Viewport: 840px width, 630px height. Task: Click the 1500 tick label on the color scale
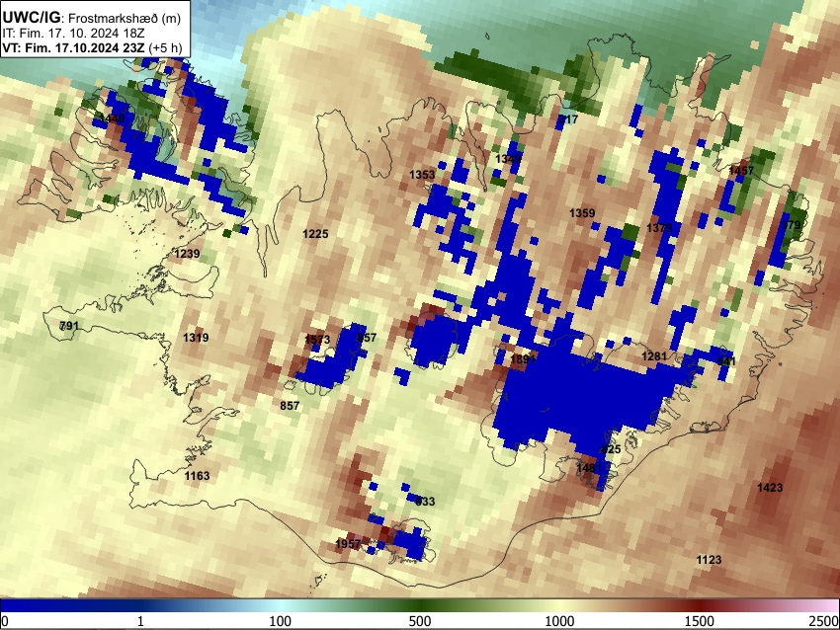699,621
